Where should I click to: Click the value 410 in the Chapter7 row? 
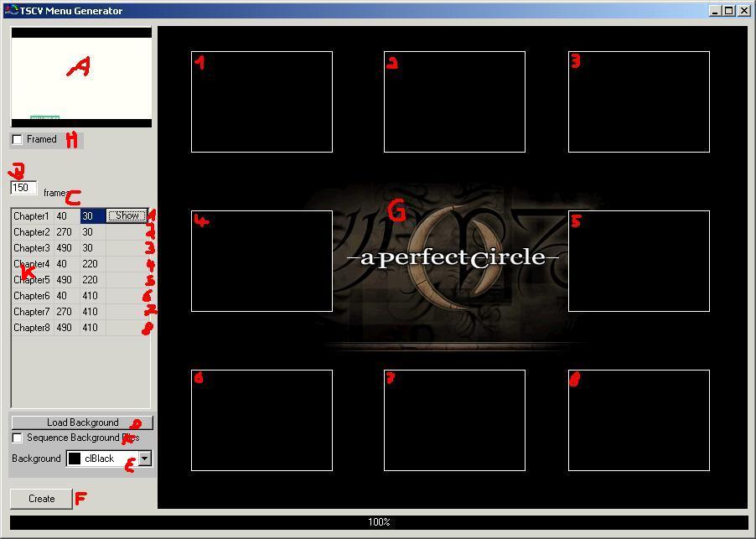93,312
